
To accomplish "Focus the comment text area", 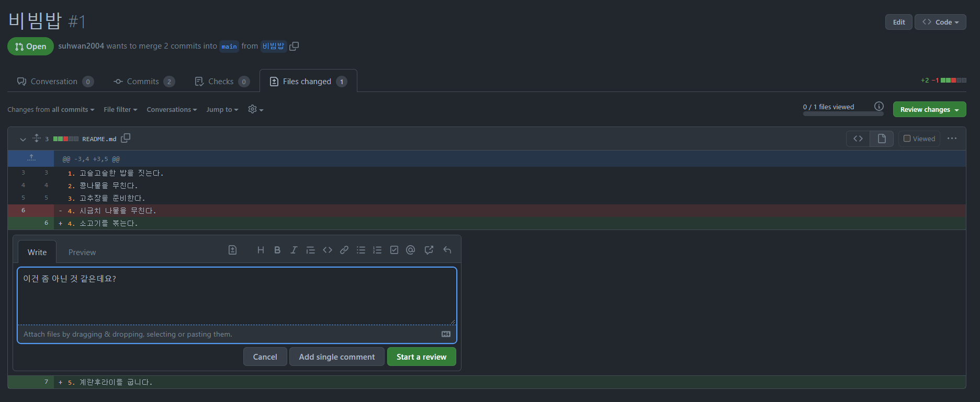I will (237, 296).
